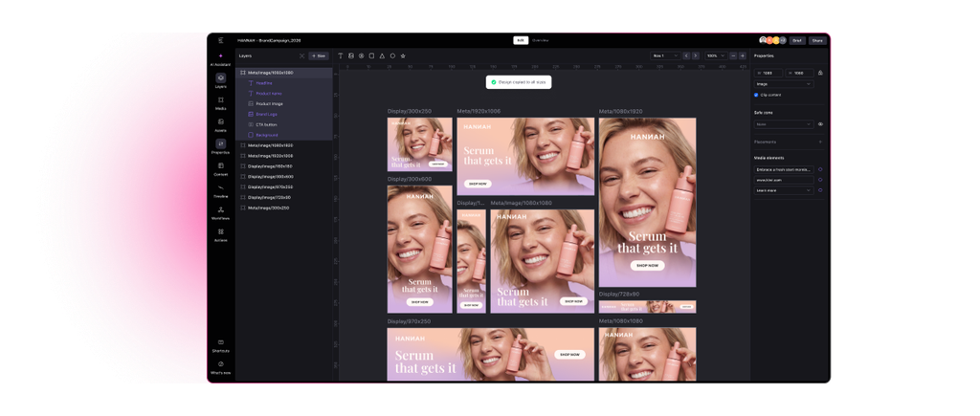The height and width of the screenshot is (416, 980).
Task: Click the + Size button
Action: pyautogui.click(x=318, y=55)
